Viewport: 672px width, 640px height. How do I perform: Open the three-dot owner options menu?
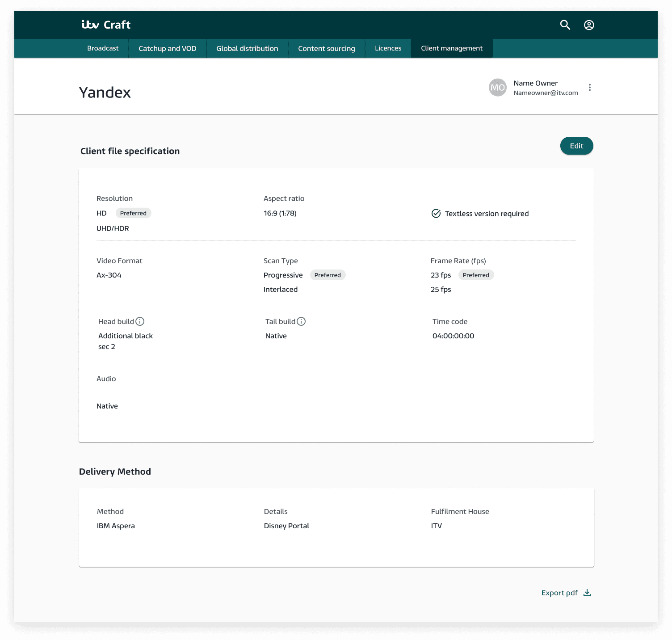[590, 88]
